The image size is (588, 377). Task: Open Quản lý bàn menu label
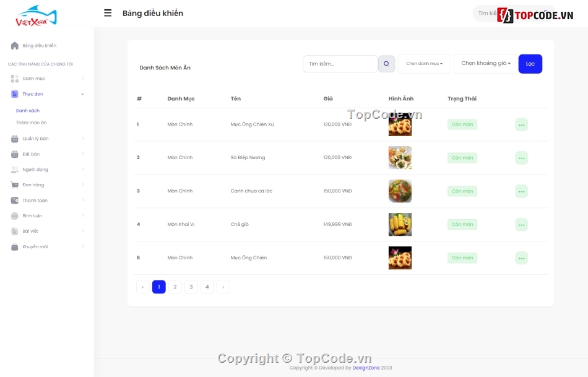pyautogui.click(x=35, y=139)
